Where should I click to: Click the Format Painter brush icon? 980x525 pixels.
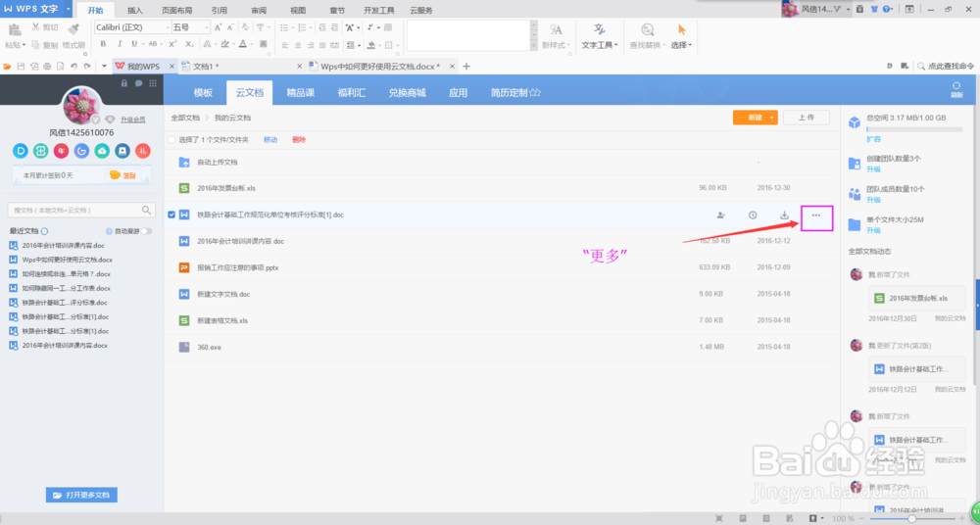pos(73,28)
